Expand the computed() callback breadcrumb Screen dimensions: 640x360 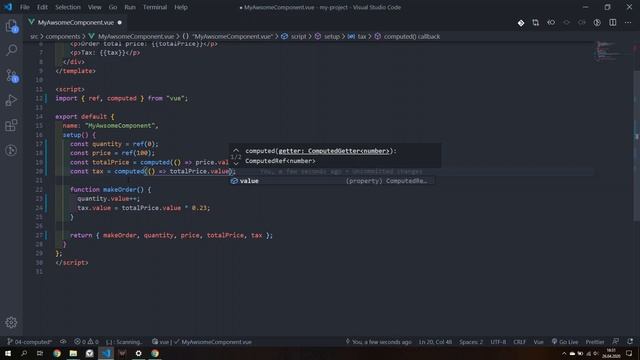click(x=407, y=36)
